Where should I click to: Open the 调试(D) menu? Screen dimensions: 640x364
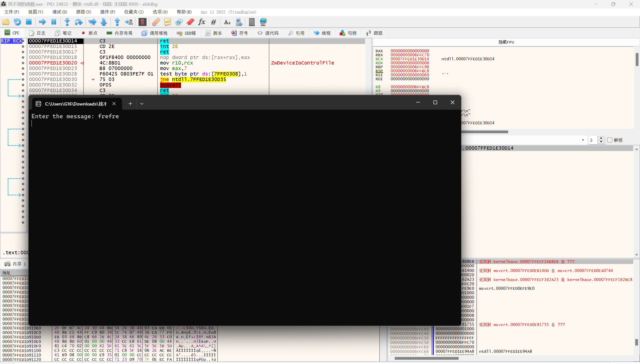tap(60, 12)
